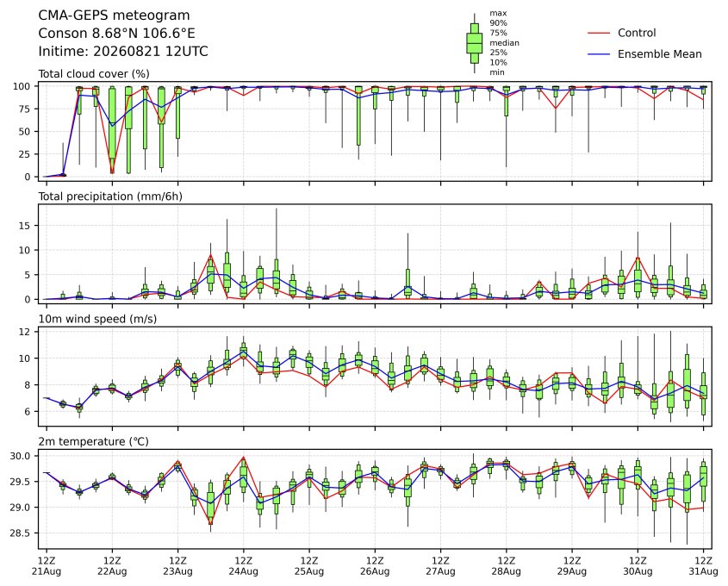Click the Conson 8.68°N 106.6°E location text
Viewport: 728px width, 586px height.
[116, 34]
